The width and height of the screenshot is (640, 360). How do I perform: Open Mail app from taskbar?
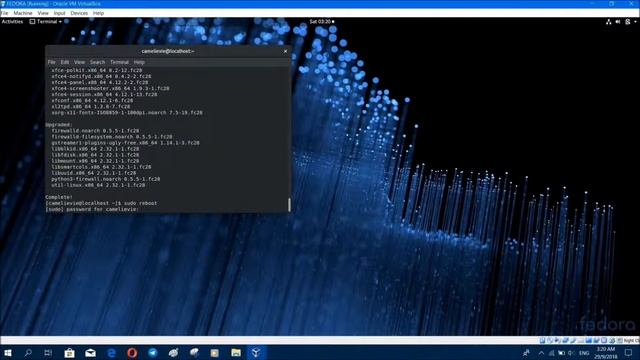pyautogui.click(x=90, y=353)
